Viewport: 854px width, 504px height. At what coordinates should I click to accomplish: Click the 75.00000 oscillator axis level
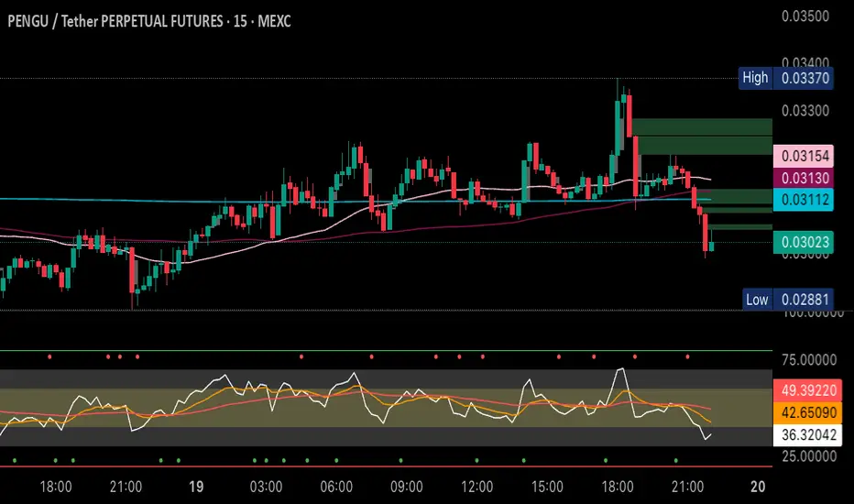[x=809, y=359]
